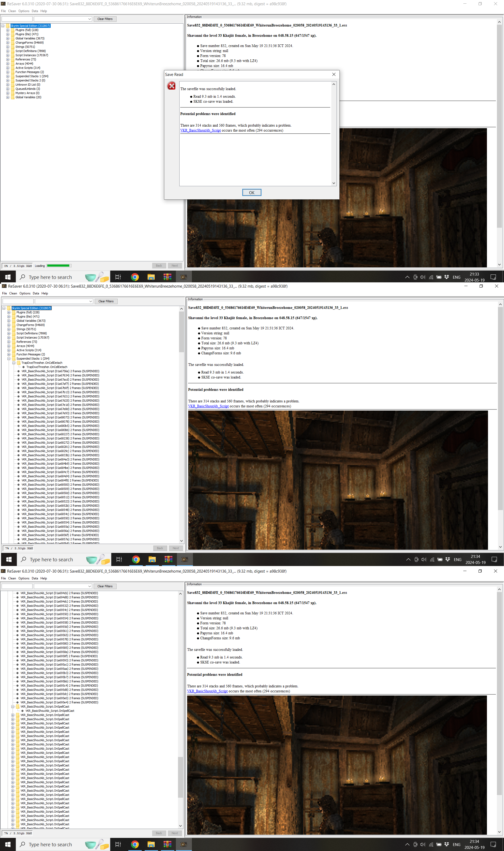Open File menu in window behind Save Read dialog
This screenshot has height=851, width=504.
click(x=3, y=11)
